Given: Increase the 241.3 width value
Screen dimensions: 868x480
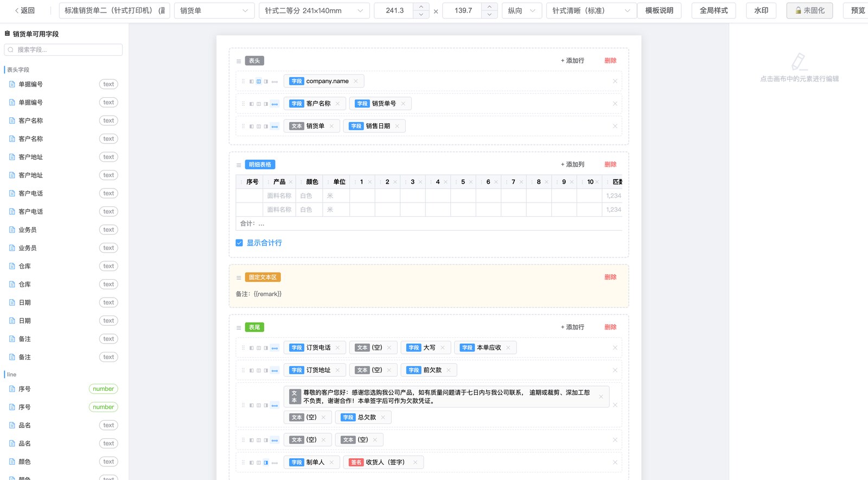Looking at the screenshot, I should point(421,7).
